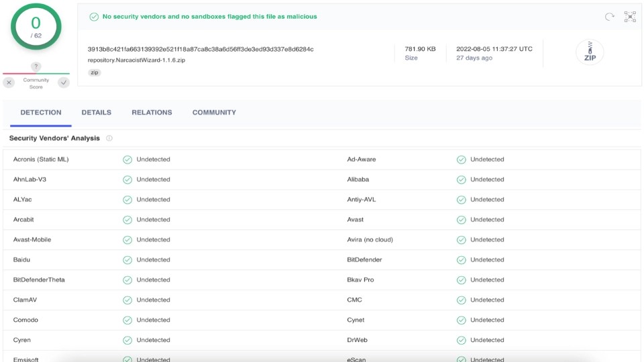Viewport: 644px width, 362px height.
Task: Click the ClamAV vendor name
Action: click(x=25, y=300)
